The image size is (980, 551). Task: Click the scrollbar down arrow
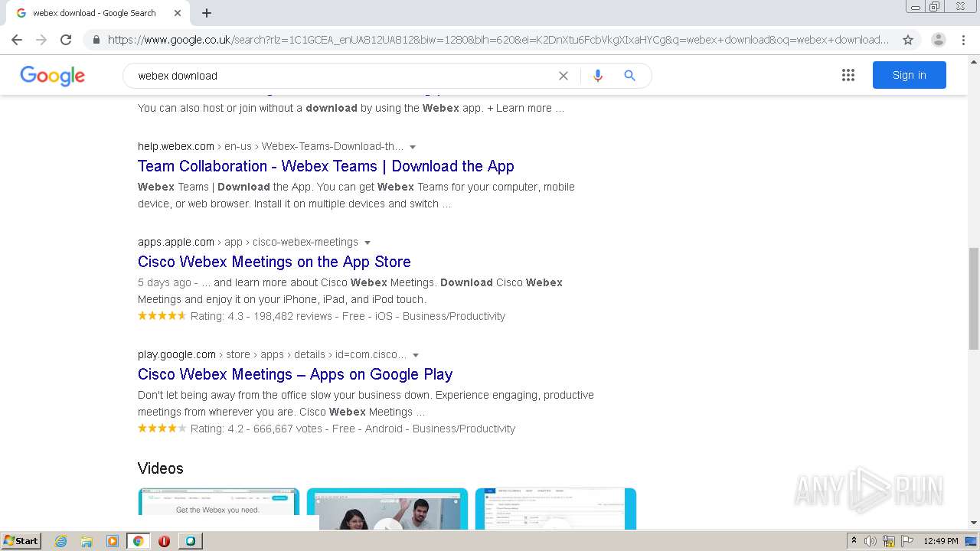point(974,523)
